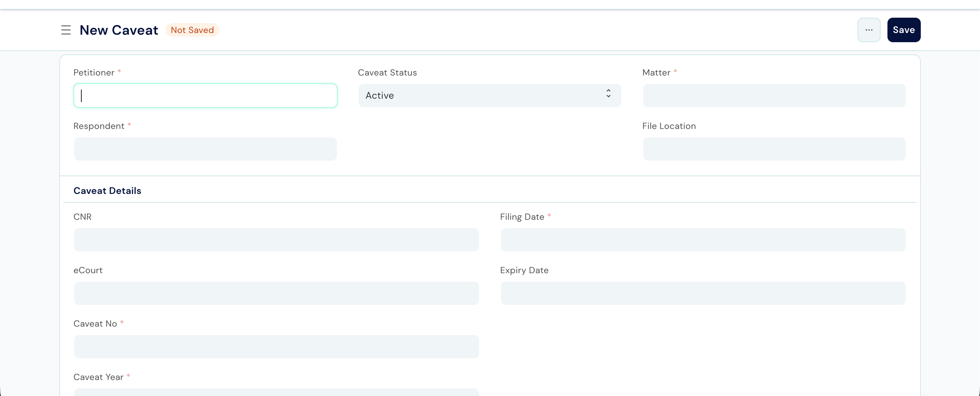Click the Filing Date label

coord(522,217)
